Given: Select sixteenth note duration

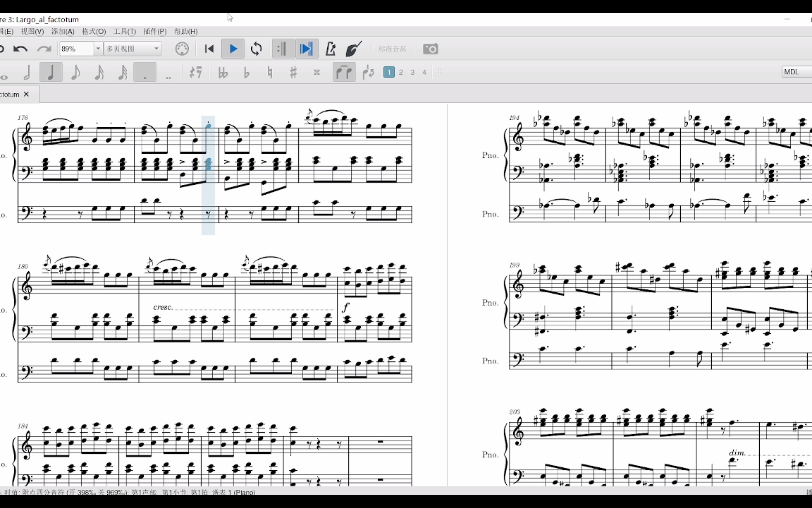Looking at the screenshot, I should tap(99, 72).
